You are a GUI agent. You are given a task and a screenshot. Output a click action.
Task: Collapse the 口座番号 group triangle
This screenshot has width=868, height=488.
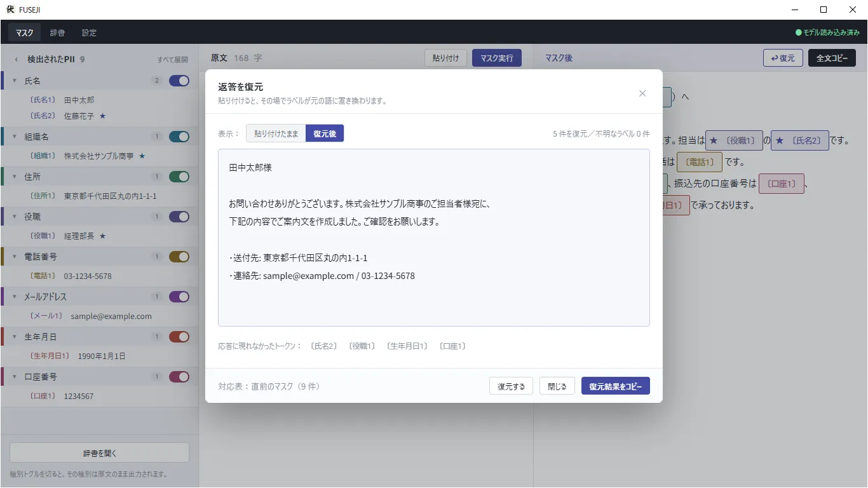tap(15, 377)
